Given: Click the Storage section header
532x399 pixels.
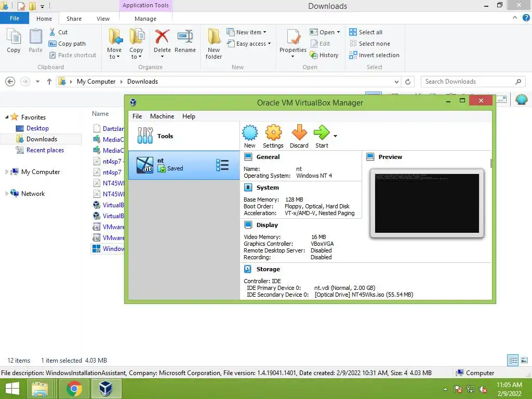Looking at the screenshot, I should [268, 269].
